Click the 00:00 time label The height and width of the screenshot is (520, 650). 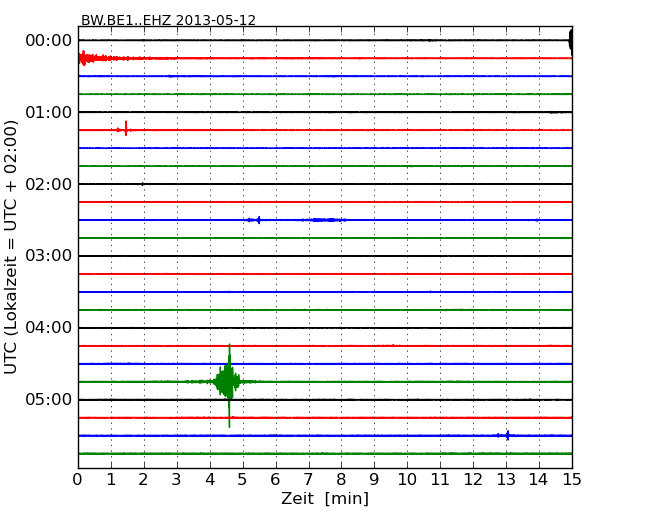(x=49, y=41)
